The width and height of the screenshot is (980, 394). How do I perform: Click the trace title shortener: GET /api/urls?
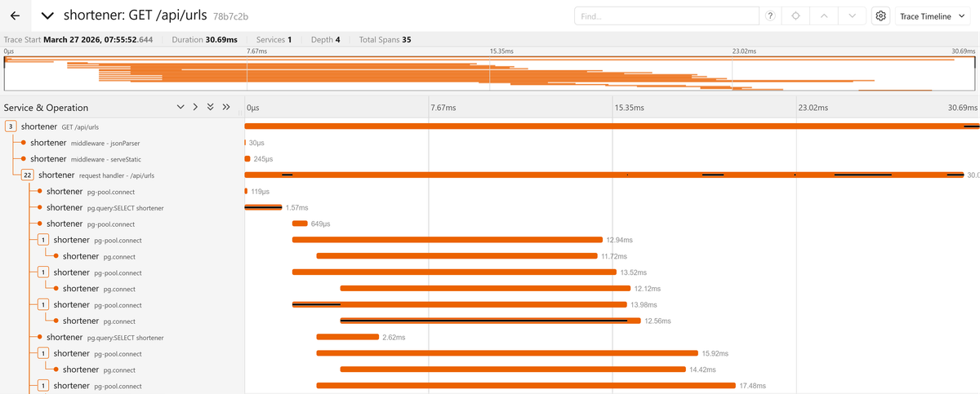tap(135, 15)
